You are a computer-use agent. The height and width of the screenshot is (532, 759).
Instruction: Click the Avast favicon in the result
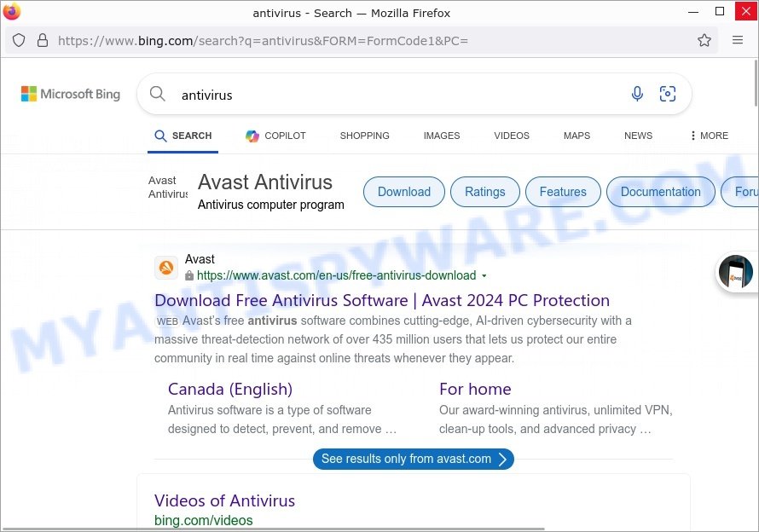[166, 268]
